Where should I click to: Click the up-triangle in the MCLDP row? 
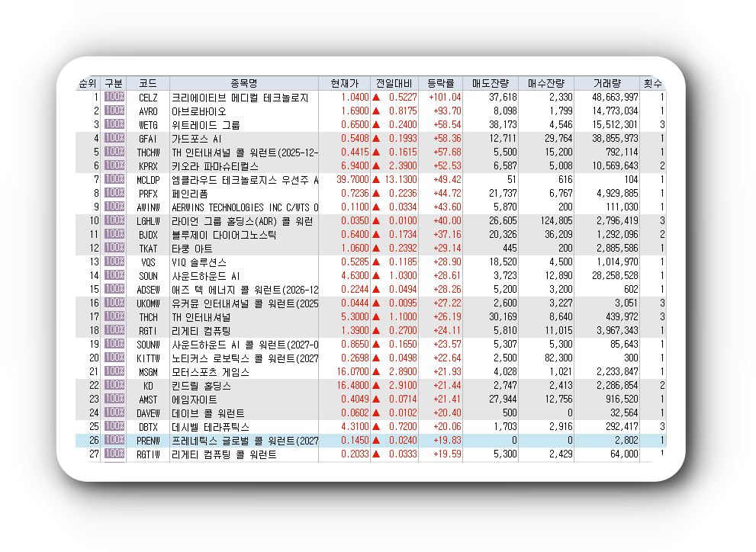pyautogui.click(x=376, y=180)
